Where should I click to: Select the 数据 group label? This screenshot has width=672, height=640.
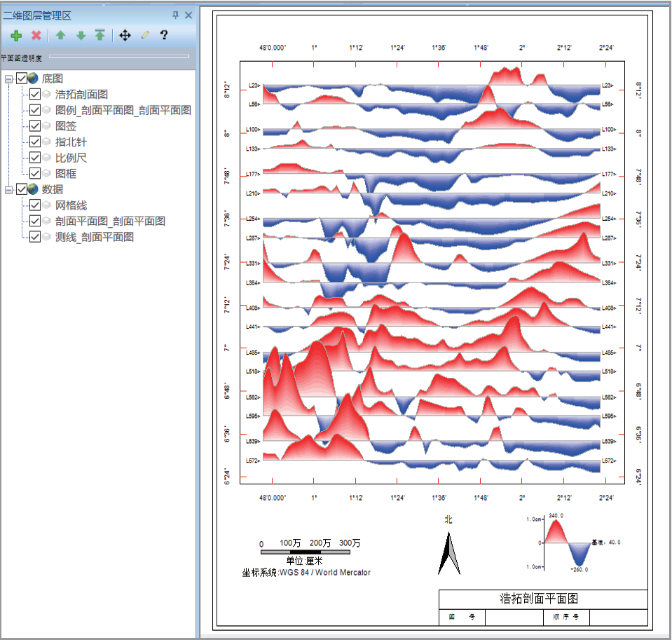(53, 189)
